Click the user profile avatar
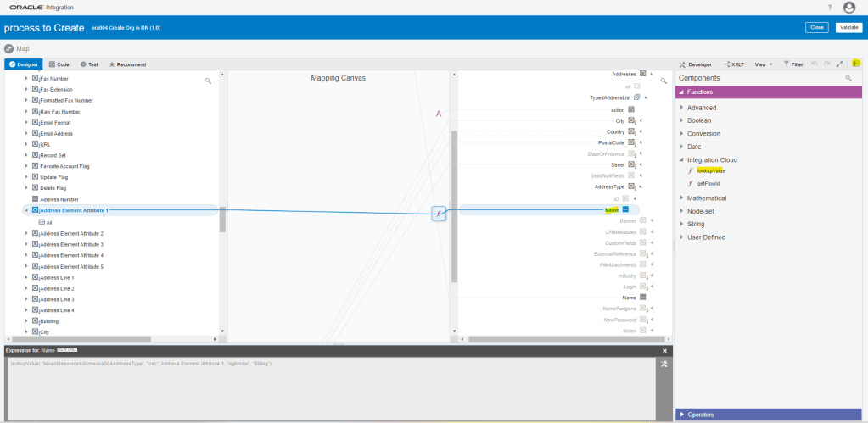The image size is (868, 423). pos(849,8)
